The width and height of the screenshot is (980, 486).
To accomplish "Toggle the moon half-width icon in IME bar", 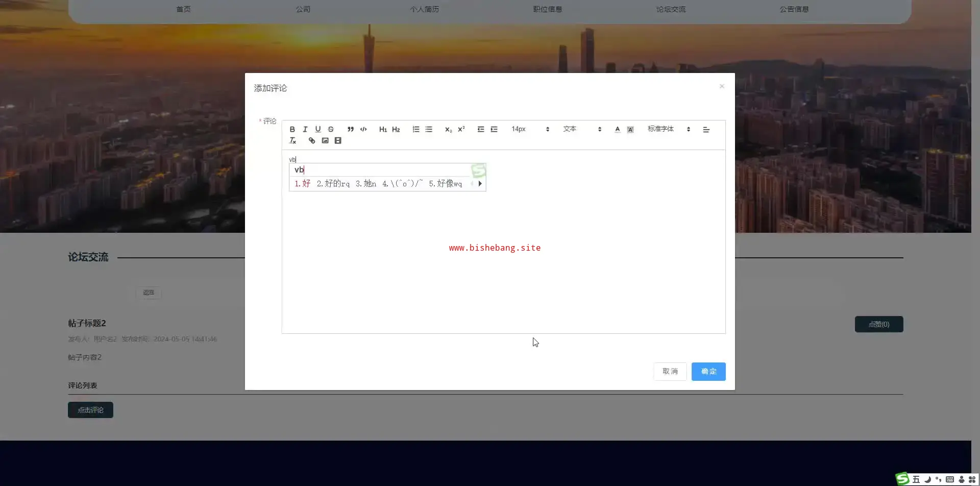I will click(927, 479).
